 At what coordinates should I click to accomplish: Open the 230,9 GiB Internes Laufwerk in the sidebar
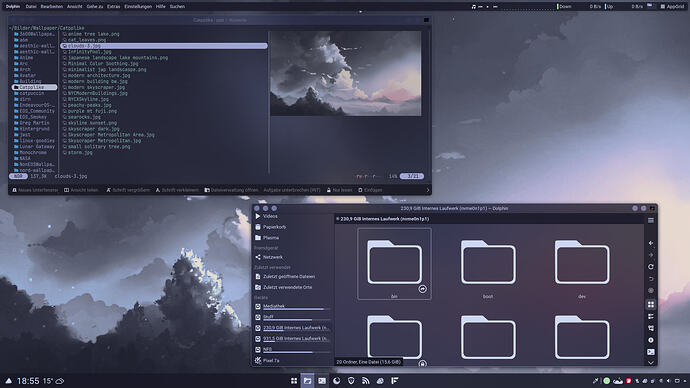(292, 328)
